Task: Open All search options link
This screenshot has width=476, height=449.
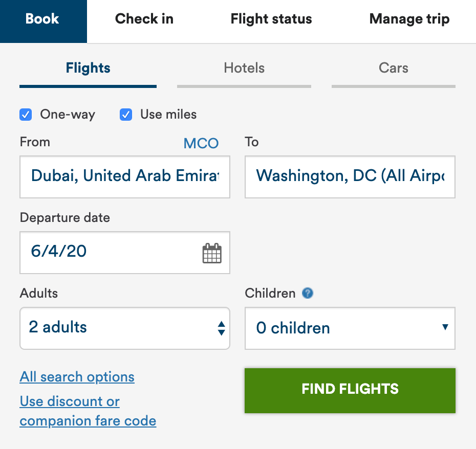Action: coord(77,377)
